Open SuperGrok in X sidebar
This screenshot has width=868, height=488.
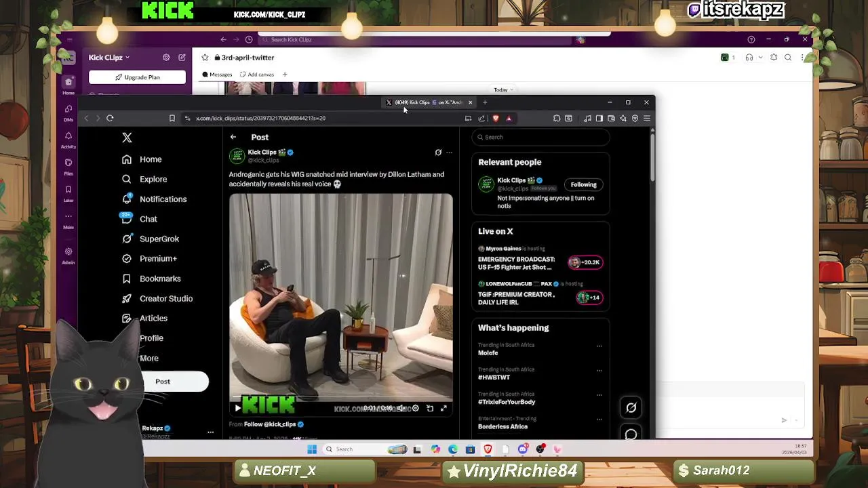point(150,239)
